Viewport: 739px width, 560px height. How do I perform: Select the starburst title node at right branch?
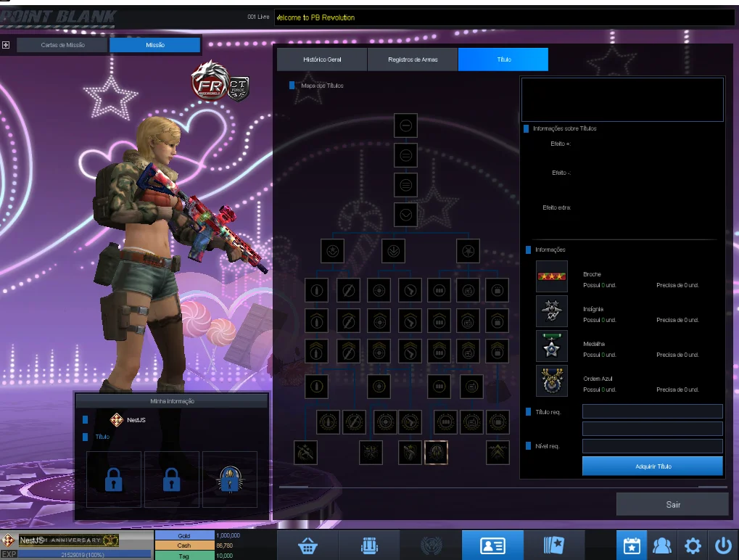click(468, 251)
